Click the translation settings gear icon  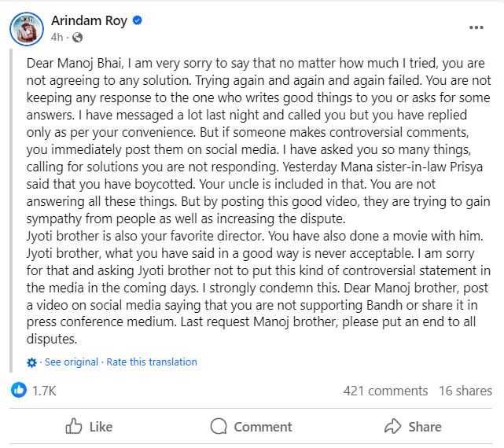click(31, 362)
